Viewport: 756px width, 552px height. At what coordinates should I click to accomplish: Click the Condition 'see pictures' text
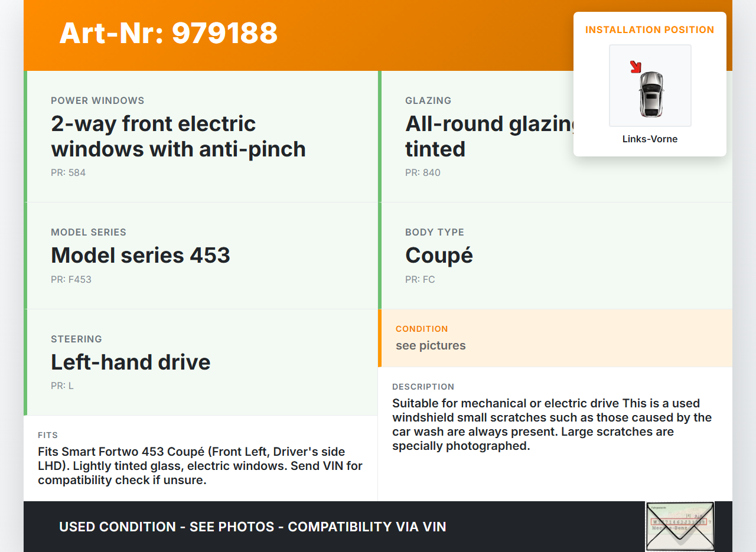[431, 345]
